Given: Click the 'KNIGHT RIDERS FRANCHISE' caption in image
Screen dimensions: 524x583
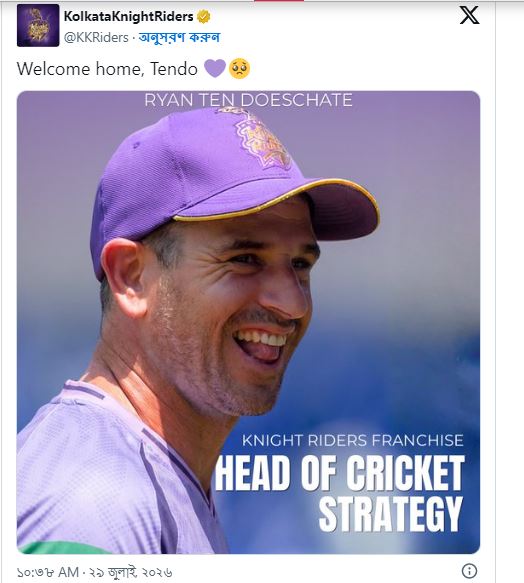Looking at the screenshot, I should coord(353,440).
